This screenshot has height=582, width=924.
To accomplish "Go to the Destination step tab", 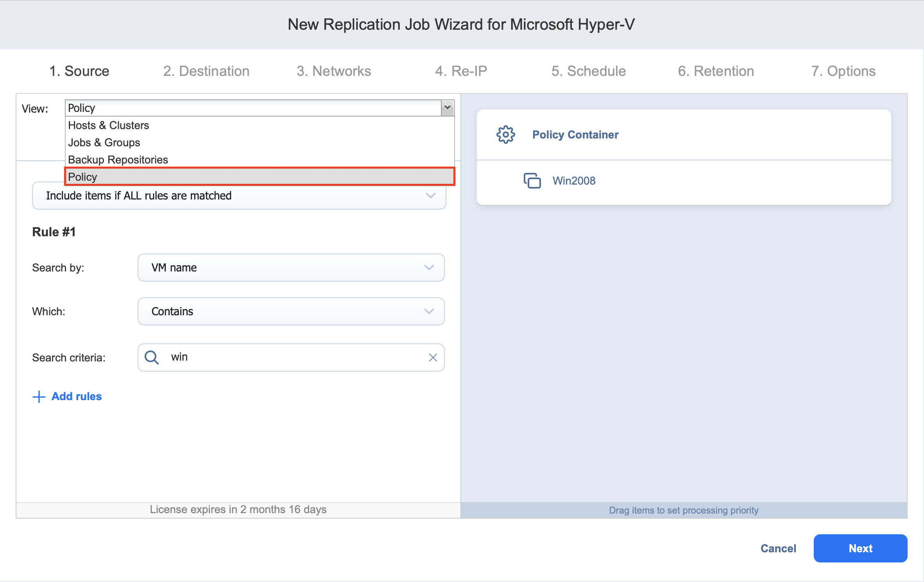I will coord(206,71).
